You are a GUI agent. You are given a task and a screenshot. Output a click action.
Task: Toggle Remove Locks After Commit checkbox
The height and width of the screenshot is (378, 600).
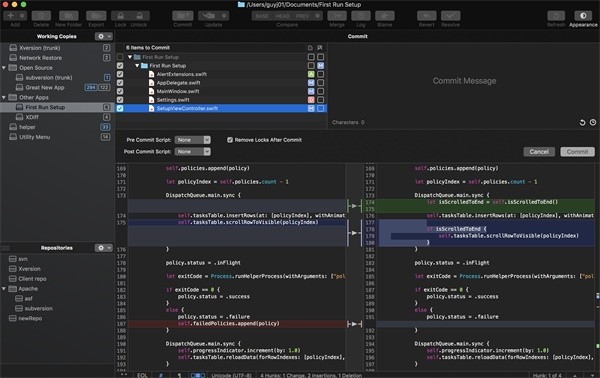click(230, 140)
